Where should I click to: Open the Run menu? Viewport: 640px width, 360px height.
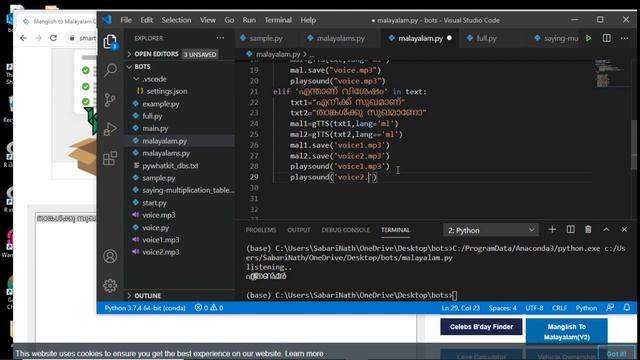pos(249,20)
